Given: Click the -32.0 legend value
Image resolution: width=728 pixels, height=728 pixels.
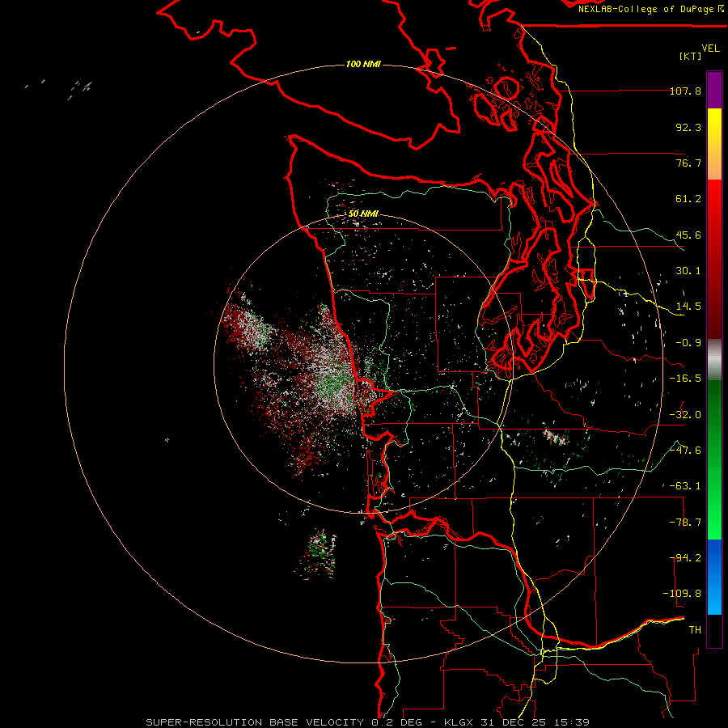Looking at the screenshot, I should click(685, 415).
